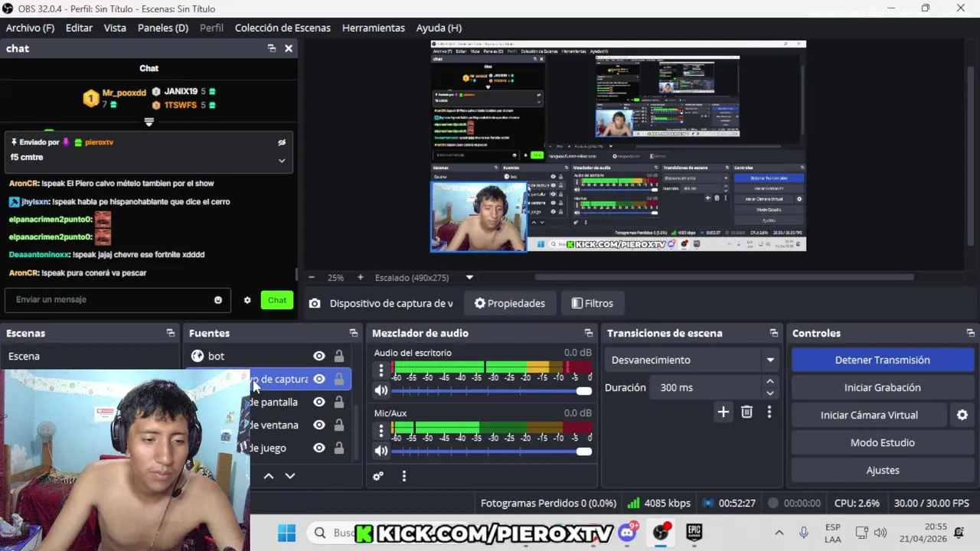Screen dimensions: 980x551
Task: Open Herramientas menu
Action: pos(374,28)
